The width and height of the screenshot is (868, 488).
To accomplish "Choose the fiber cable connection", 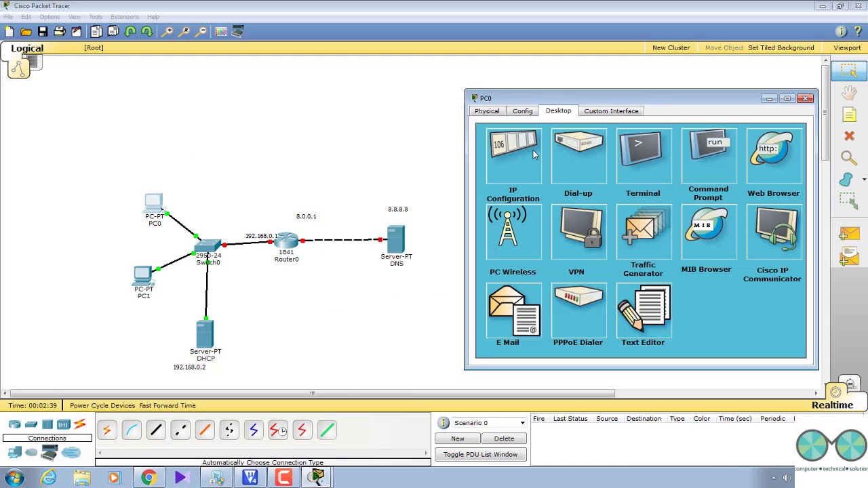I will coord(205,430).
